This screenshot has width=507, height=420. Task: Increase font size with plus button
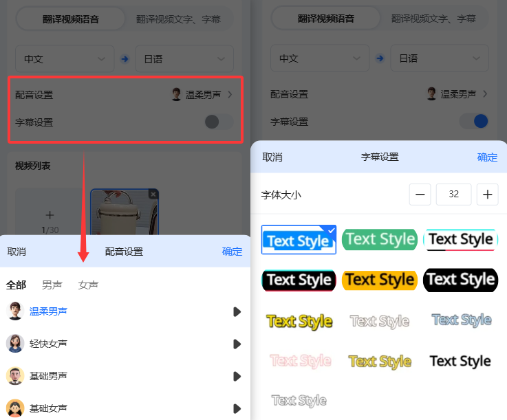coord(488,195)
